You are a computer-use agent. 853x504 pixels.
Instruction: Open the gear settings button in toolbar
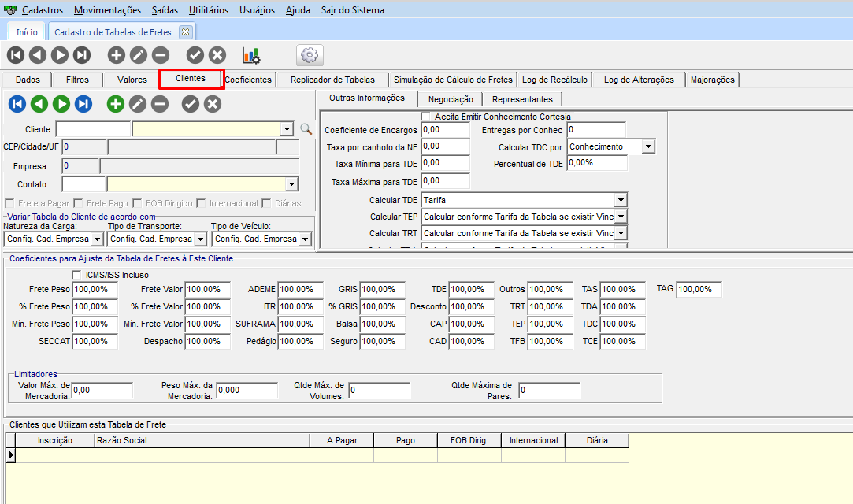tap(310, 55)
